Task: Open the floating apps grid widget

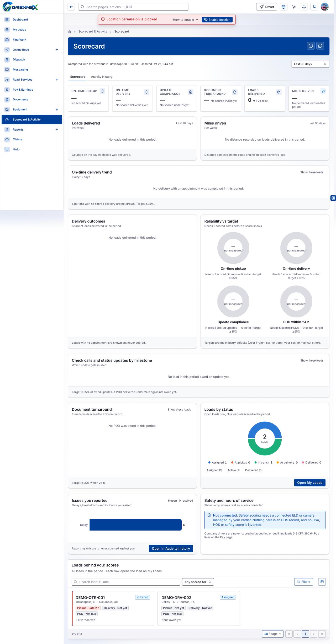Action: [333, 198]
